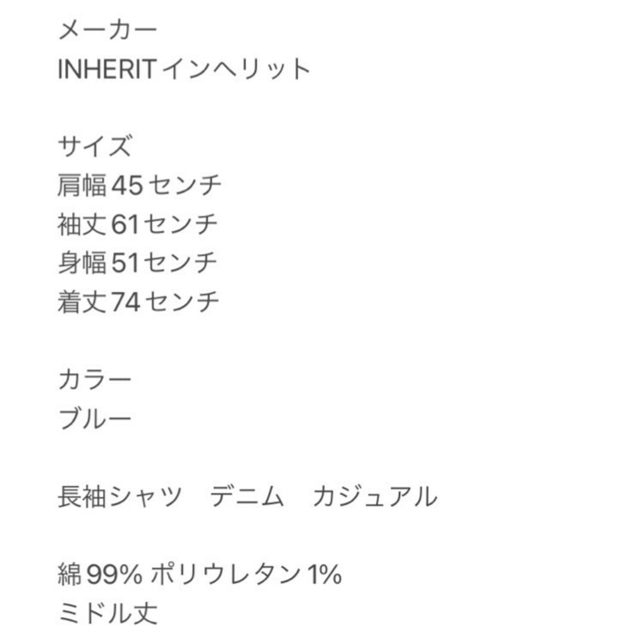
Task: Select the ブルー color text
Action: point(95,419)
